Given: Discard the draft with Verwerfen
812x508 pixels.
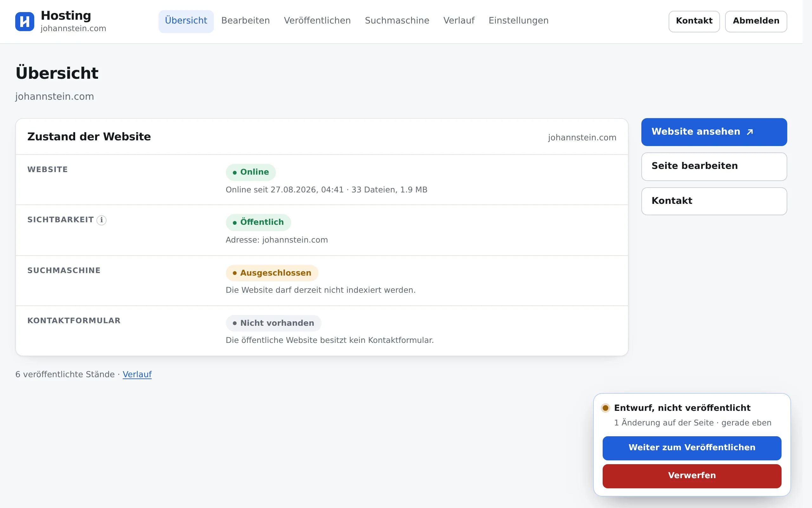Looking at the screenshot, I should (x=692, y=476).
